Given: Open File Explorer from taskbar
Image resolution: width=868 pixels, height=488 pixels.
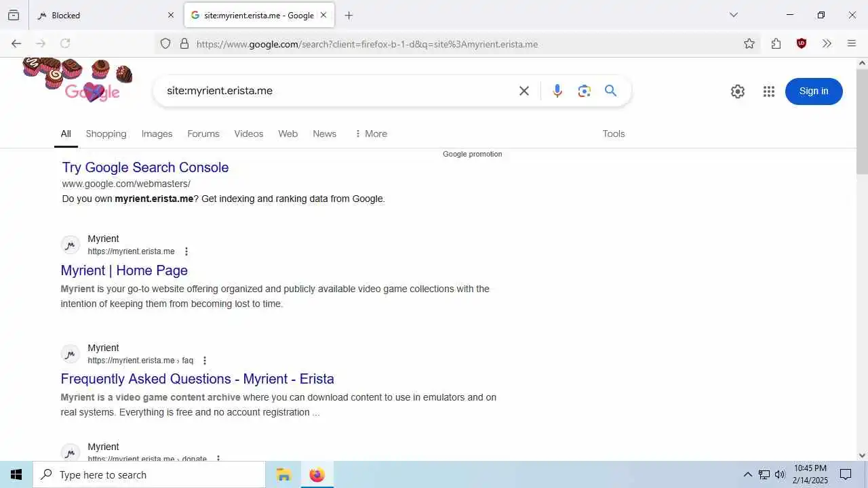Looking at the screenshot, I should pos(283,474).
